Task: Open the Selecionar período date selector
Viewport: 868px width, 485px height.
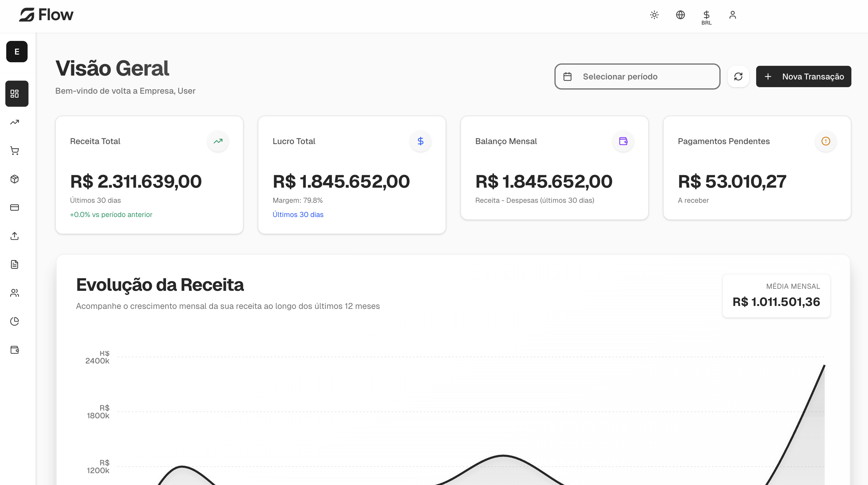Action: [637, 76]
